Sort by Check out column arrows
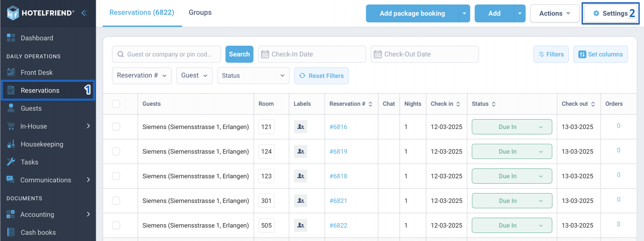 (593, 104)
